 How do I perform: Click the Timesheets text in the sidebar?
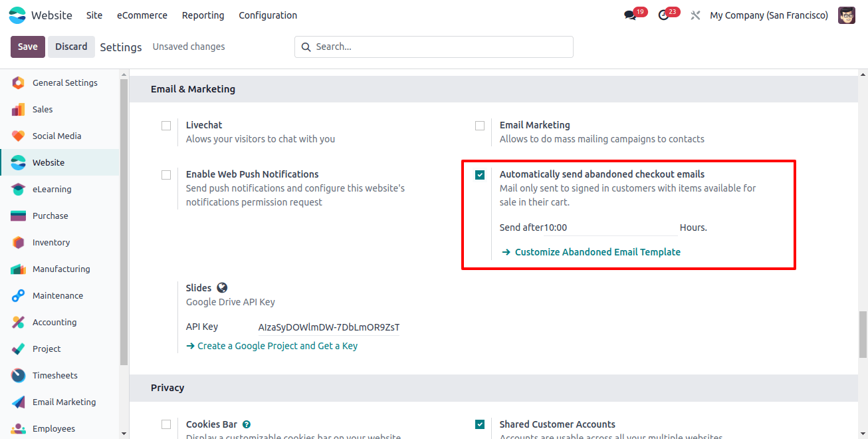click(55, 376)
